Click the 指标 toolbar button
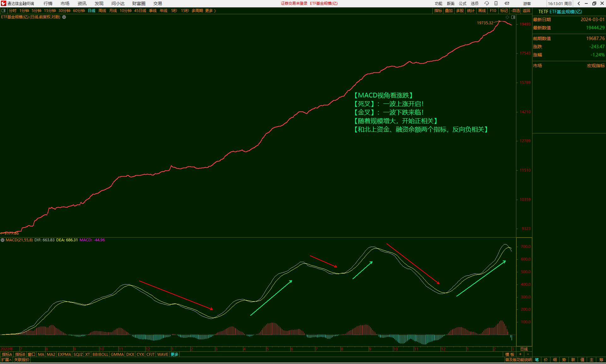 [x=438, y=11]
